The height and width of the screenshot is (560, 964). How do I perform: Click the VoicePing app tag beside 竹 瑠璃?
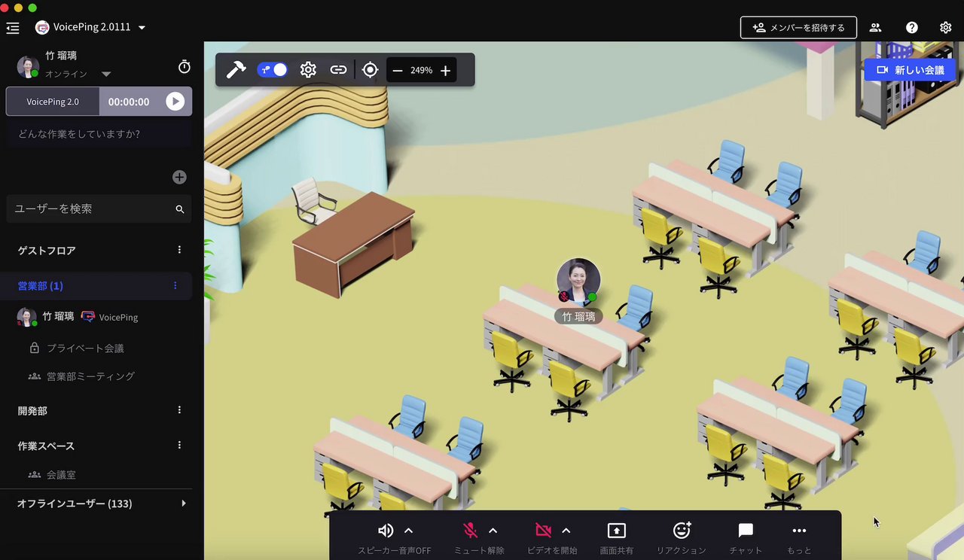coord(109,317)
